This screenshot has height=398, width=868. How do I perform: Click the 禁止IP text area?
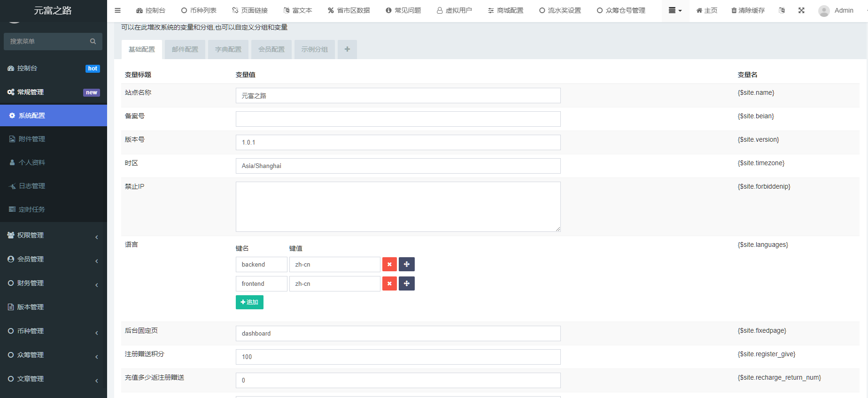pos(398,207)
